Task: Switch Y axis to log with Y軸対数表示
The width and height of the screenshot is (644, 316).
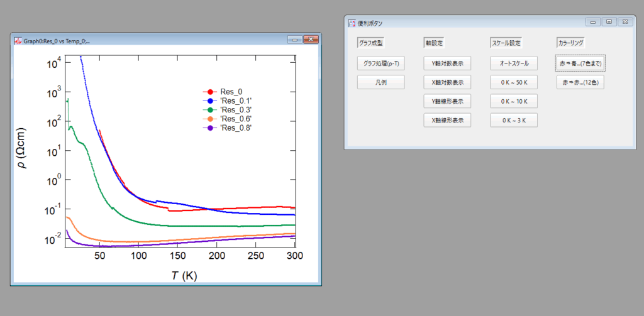Action: tap(447, 63)
